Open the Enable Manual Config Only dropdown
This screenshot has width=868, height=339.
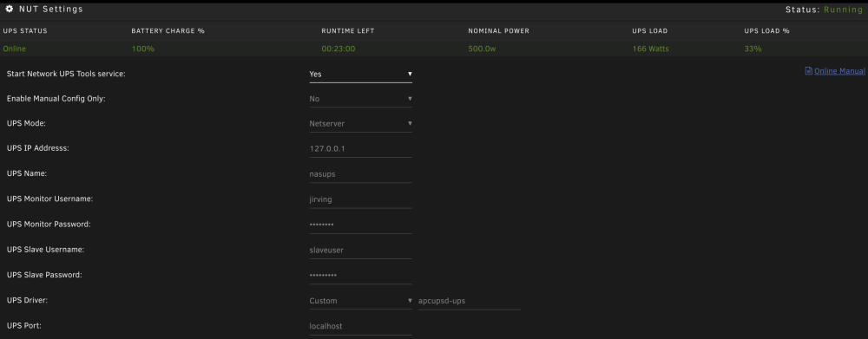(x=360, y=99)
